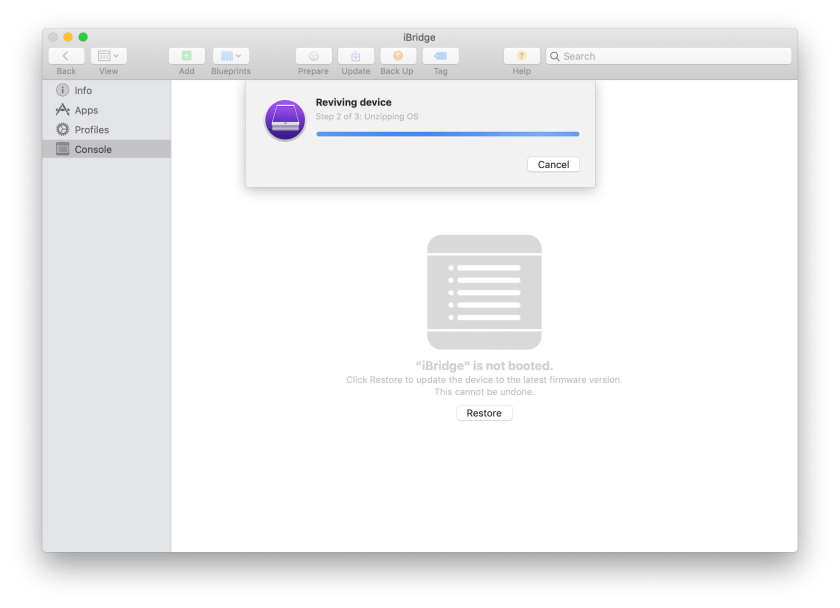Click the Back Up toolbar icon

[x=397, y=57]
